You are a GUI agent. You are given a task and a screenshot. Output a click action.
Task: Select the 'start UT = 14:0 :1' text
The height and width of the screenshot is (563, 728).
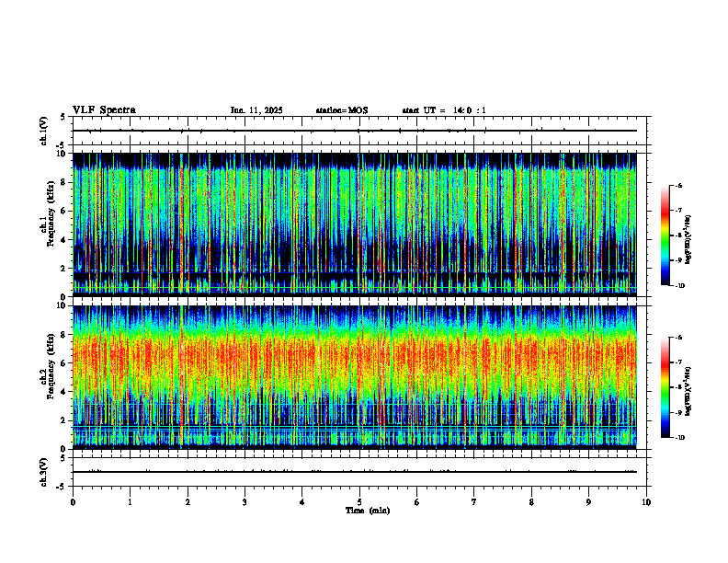coord(444,110)
